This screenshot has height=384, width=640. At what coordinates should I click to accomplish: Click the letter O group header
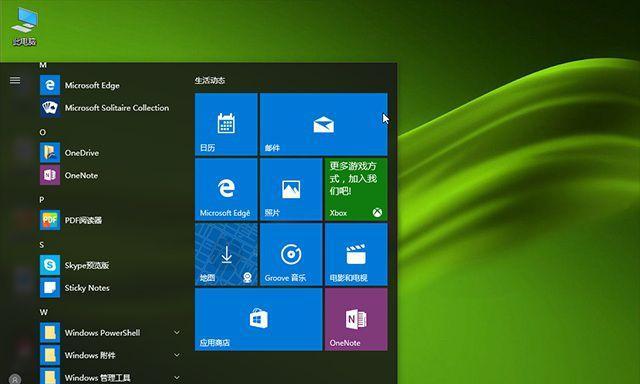click(x=43, y=132)
